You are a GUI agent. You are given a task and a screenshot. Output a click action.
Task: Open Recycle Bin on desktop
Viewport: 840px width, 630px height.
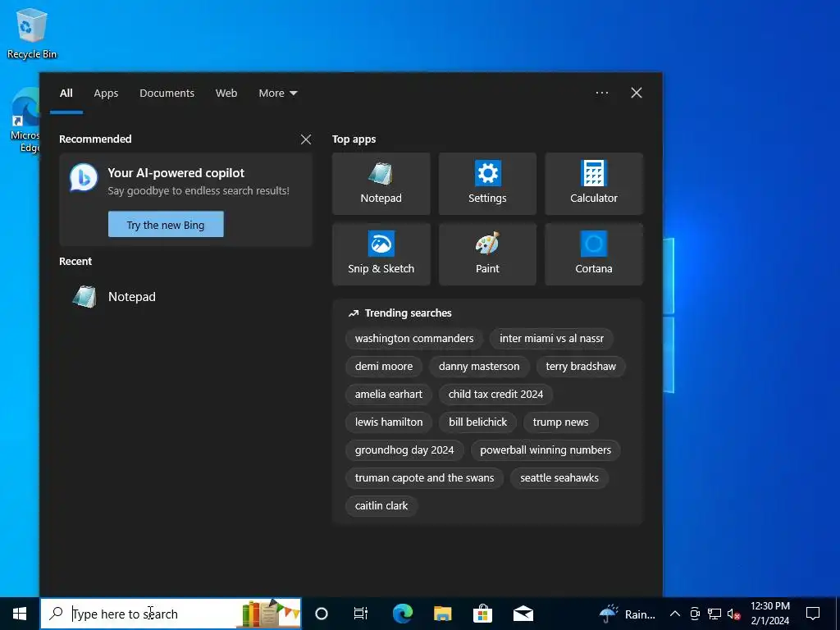pyautogui.click(x=32, y=33)
